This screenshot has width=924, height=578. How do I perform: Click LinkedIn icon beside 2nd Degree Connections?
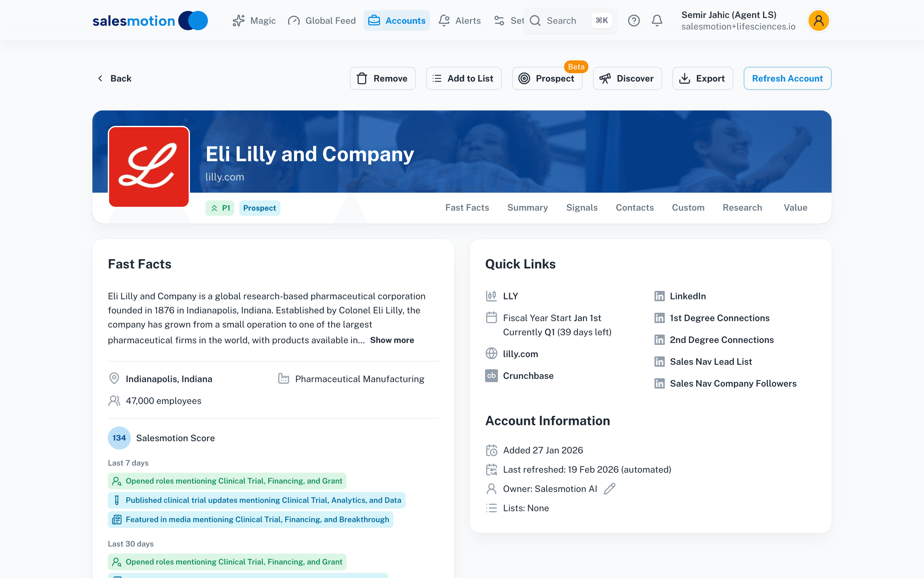(x=659, y=340)
